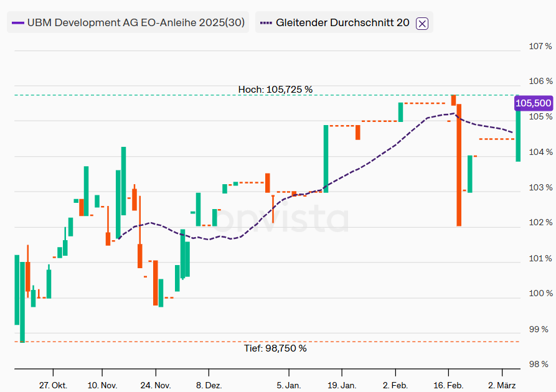Click the UBM Development AG EO-Anleihe legend chip
The height and width of the screenshot is (392, 556).
click(128, 22)
